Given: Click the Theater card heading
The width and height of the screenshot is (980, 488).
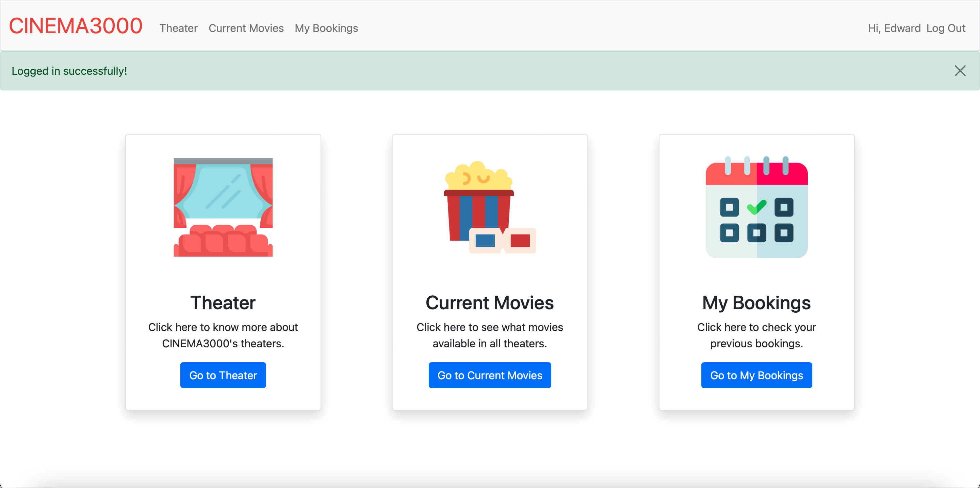Looking at the screenshot, I should coord(223,302).
